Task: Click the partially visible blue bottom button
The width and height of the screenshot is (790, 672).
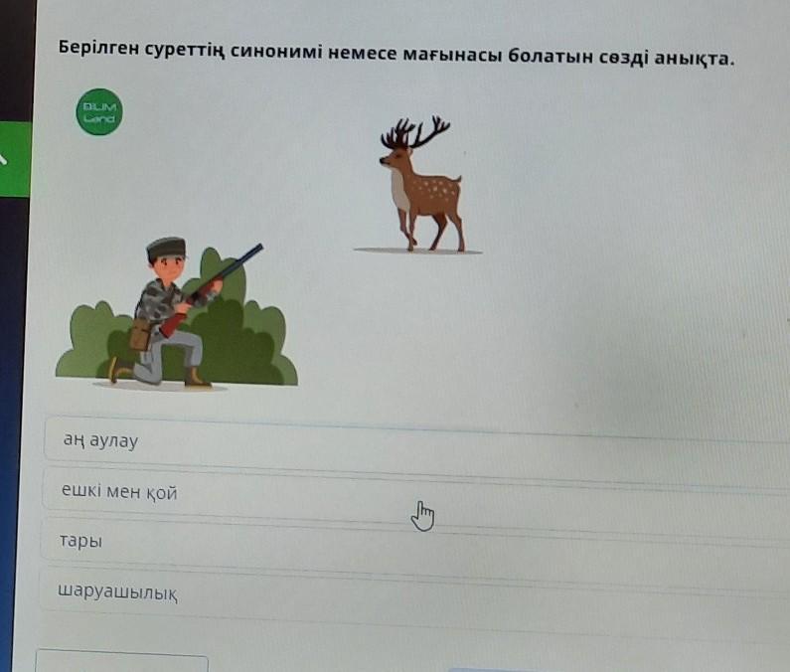Action: 493,670
